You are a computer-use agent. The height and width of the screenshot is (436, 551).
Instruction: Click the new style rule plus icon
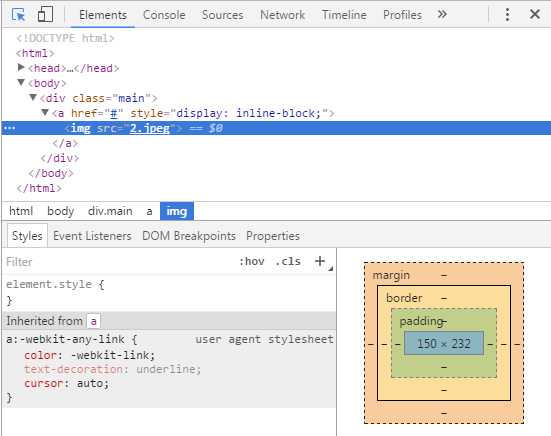click(320, 261)
